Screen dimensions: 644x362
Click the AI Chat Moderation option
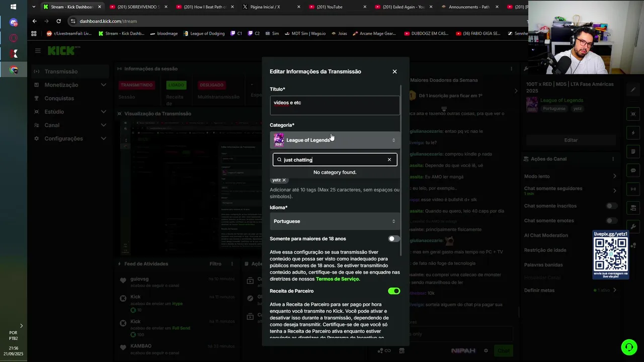[546, 235]
